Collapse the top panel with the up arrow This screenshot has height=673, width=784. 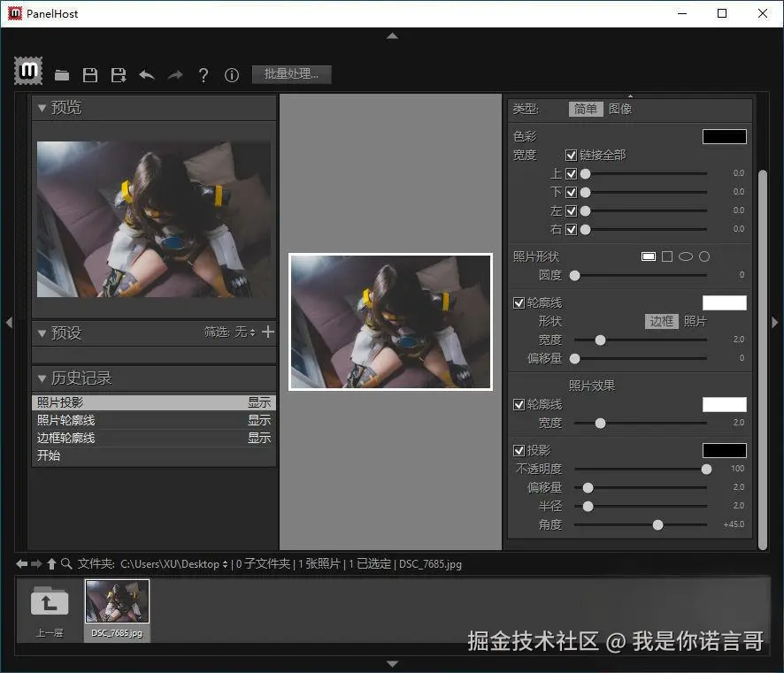[393, 35]
